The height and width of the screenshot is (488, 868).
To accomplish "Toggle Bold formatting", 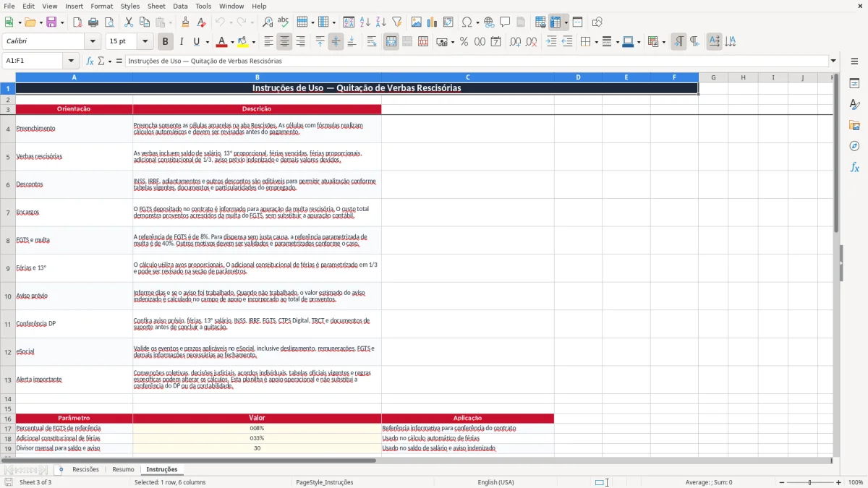I will click(x=165, y=42).
